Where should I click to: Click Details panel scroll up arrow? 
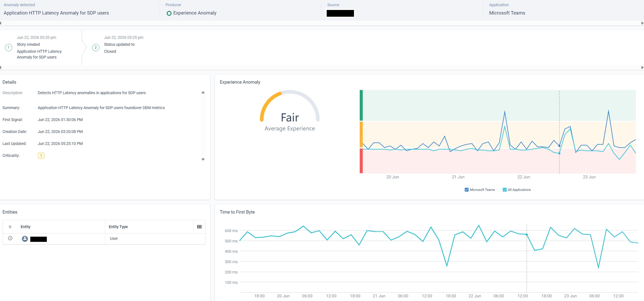click(x=203, y=92)
